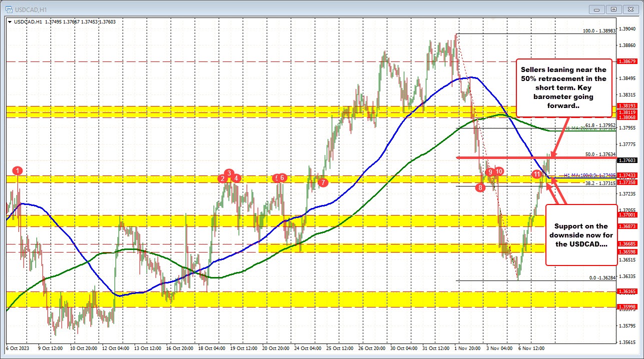Select red numbered marker 8 below the yellow zone

(x=479, y=187)
